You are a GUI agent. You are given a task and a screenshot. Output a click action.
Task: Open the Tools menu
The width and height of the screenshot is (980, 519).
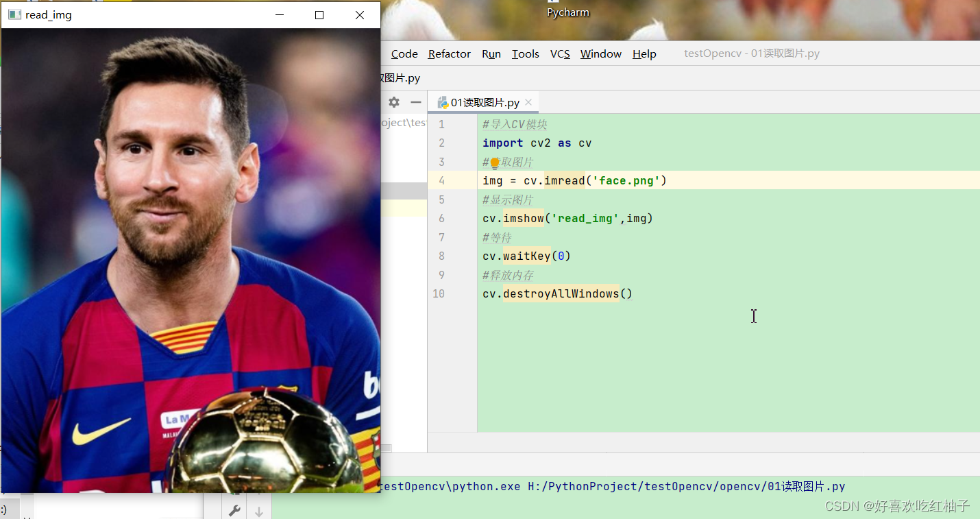point(526,53)
